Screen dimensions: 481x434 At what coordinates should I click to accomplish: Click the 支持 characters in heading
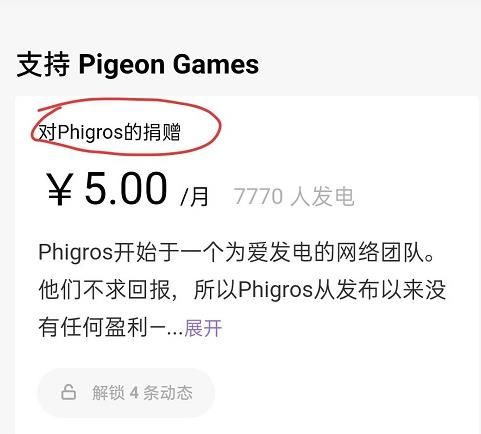pyautogui.click(x=43, y=65)
